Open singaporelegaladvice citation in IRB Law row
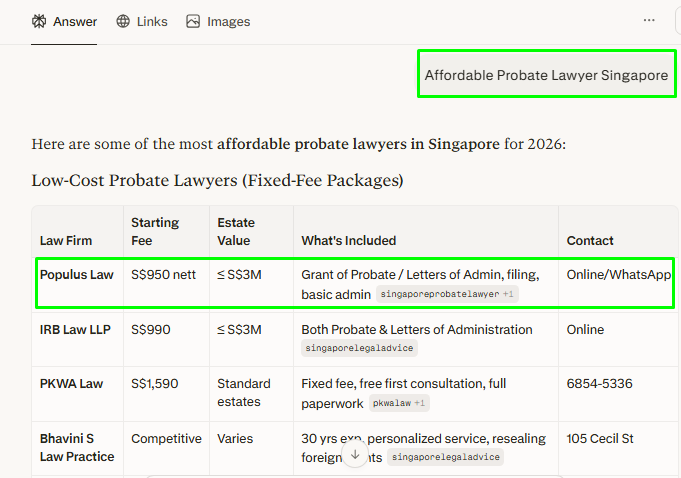 [x=359, y=348]
